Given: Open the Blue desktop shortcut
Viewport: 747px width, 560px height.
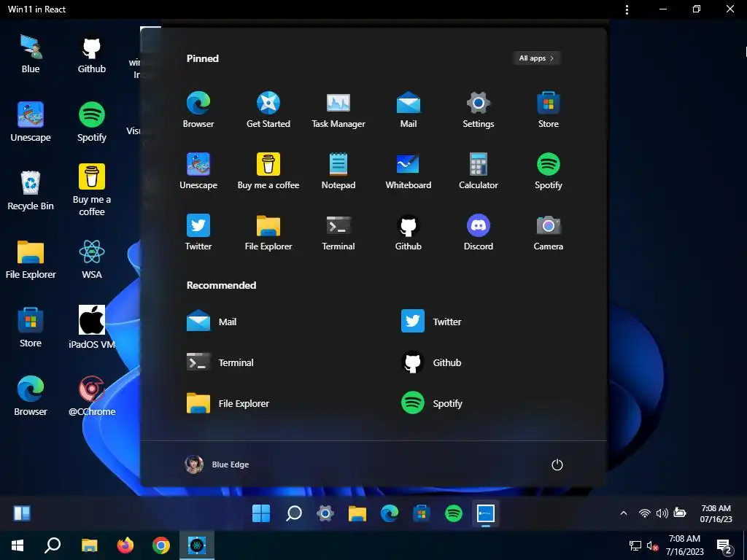Looking at the screenshot, I should pyautogui.click(x=31, y=54).
